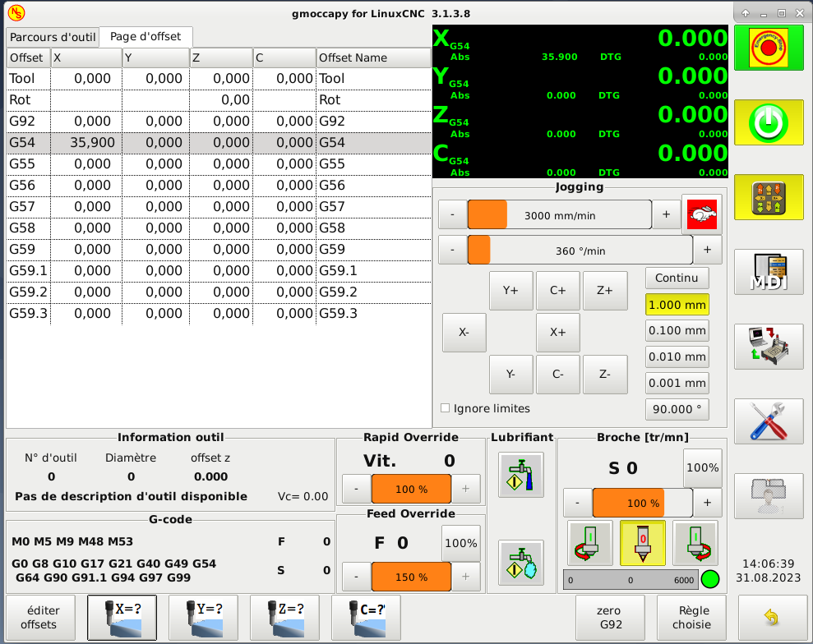Toggle rabbit rapid jog speed icon
813x644 pixels.
(x=701, y=214)
